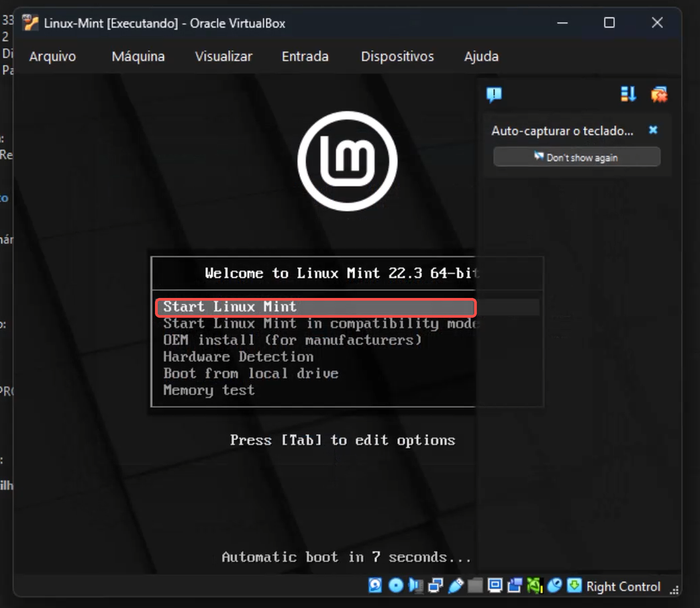Select Start Linux Mint boot entry
This screenshot has height=608, width=700.
[x=316, y=307]
